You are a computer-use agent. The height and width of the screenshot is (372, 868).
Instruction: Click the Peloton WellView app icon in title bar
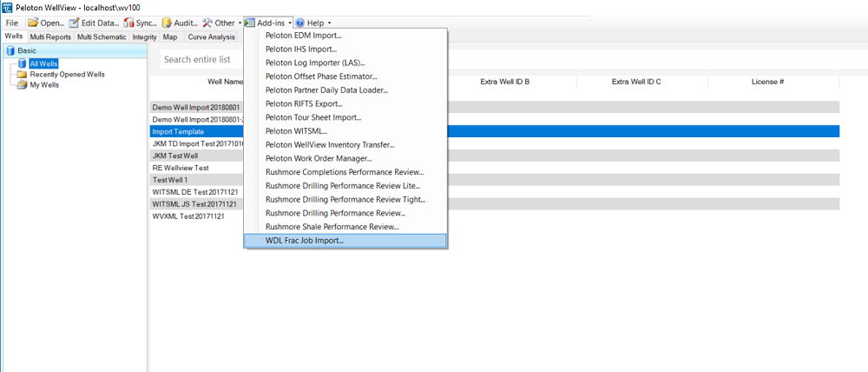coord(7,7)
